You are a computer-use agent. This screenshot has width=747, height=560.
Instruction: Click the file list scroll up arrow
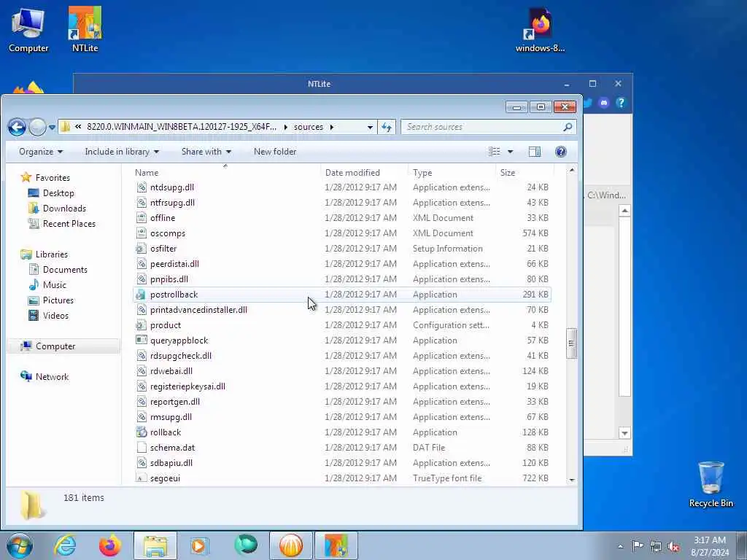tap(572, 170)
